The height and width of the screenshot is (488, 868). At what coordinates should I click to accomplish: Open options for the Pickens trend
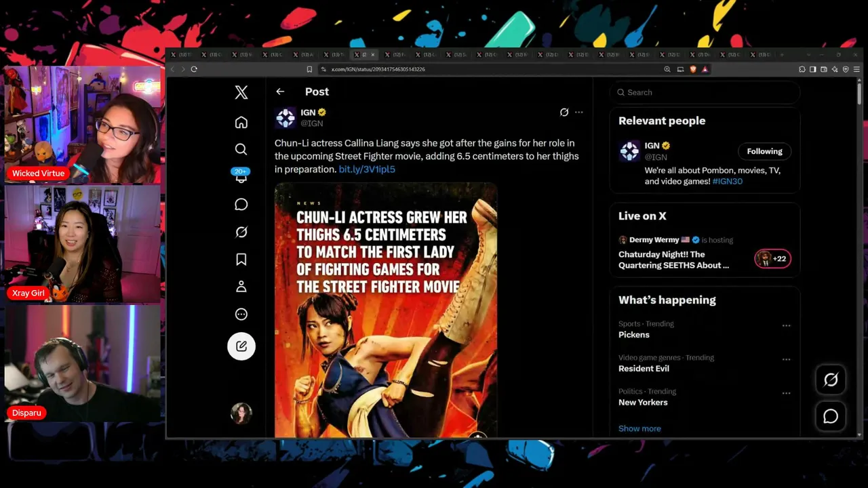(x=786, y=325)
